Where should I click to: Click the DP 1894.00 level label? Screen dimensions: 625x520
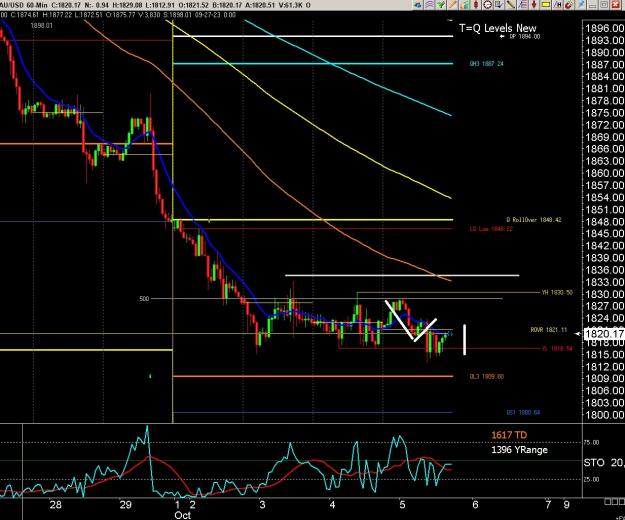coord(525,36)
